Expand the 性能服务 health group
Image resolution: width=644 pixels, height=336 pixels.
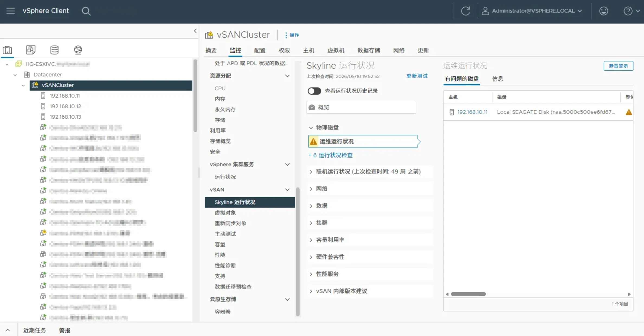point(311,274)
